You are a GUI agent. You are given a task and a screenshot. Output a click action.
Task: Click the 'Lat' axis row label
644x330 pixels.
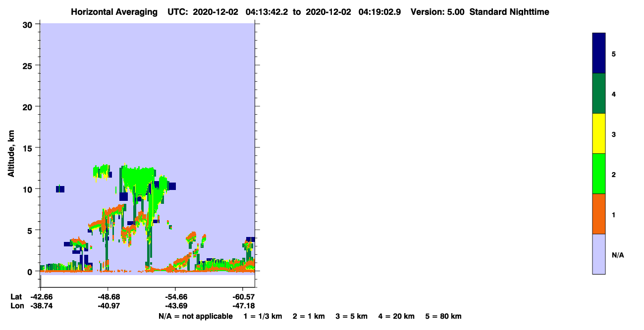pyautogui.click(x=16, y=297)
